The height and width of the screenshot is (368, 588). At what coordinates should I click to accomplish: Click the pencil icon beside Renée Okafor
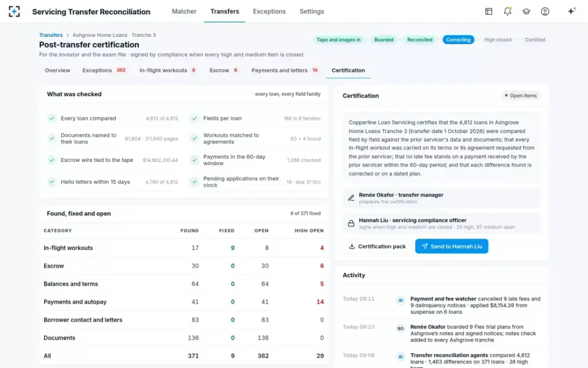coord(351,198)
